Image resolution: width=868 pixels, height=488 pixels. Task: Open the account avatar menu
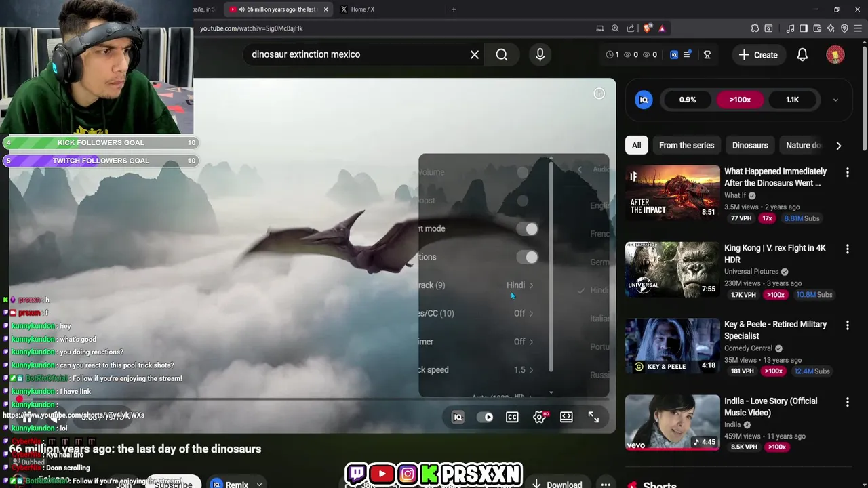(835, 55)
